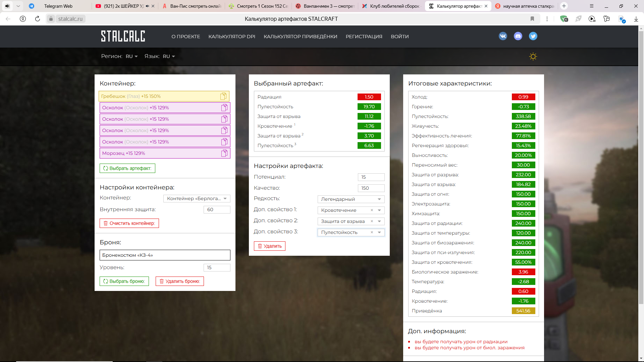
Task: Click the Качество input field
Action: point(371,188)
